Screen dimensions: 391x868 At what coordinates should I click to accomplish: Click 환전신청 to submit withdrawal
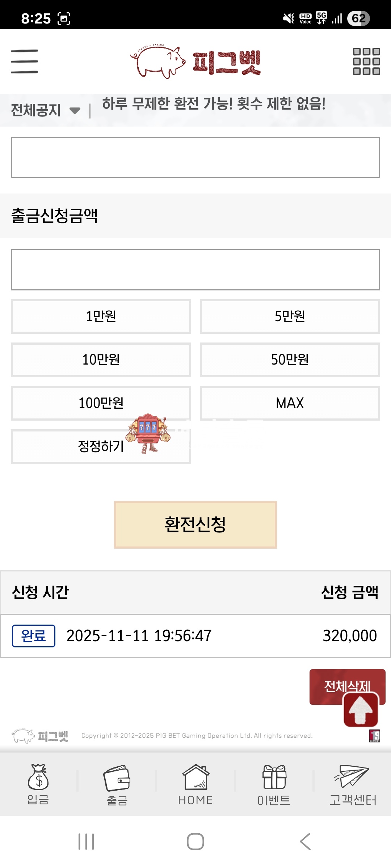[195, 525]
